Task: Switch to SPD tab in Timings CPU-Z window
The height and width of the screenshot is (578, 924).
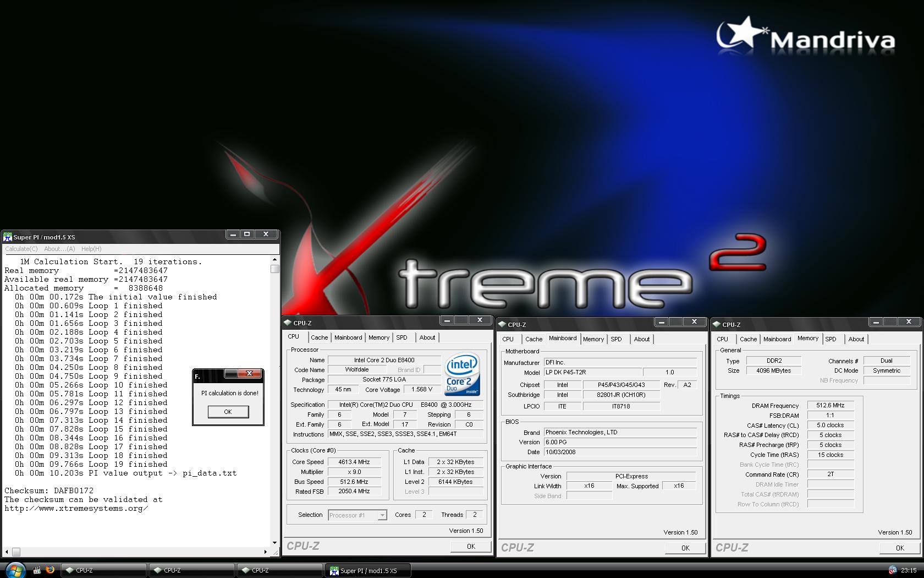Action: (x=831, y=339)
